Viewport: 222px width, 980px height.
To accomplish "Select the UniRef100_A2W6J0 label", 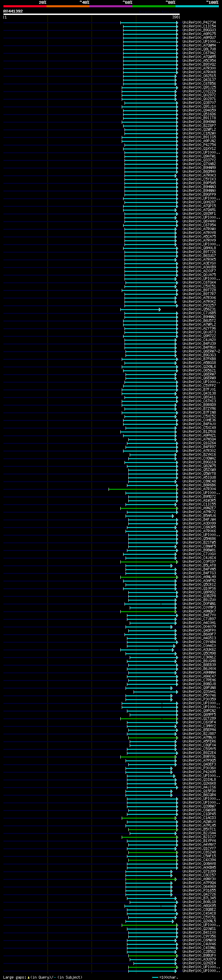I will pyautogui.click(x=199, y=822).
